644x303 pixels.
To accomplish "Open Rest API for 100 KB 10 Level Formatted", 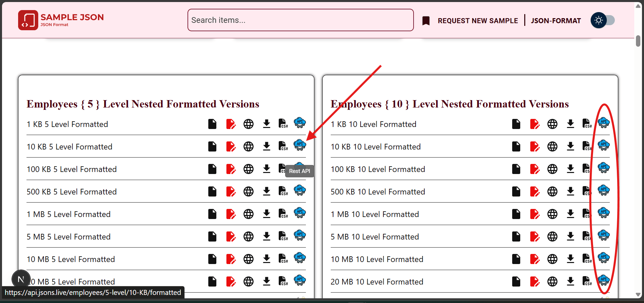I will [604, 168].
